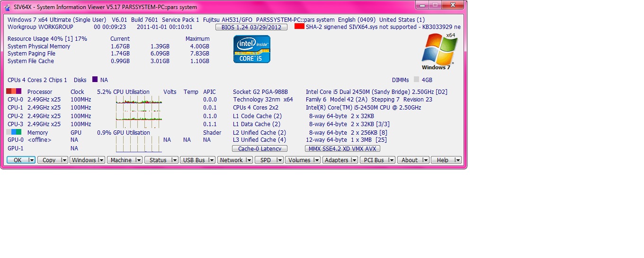Click the Intel Core i5 logo
The image size is (644, 258).
(252, 49)
